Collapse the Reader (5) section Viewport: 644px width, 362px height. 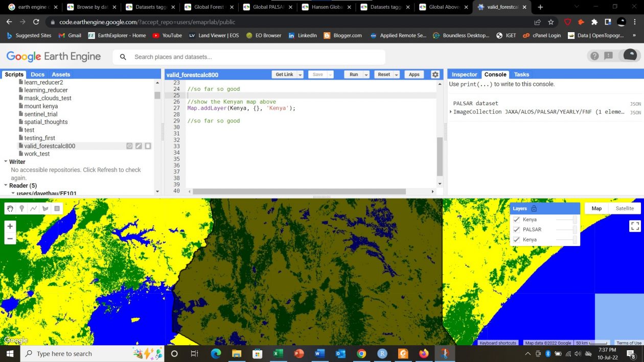(6, 186)
